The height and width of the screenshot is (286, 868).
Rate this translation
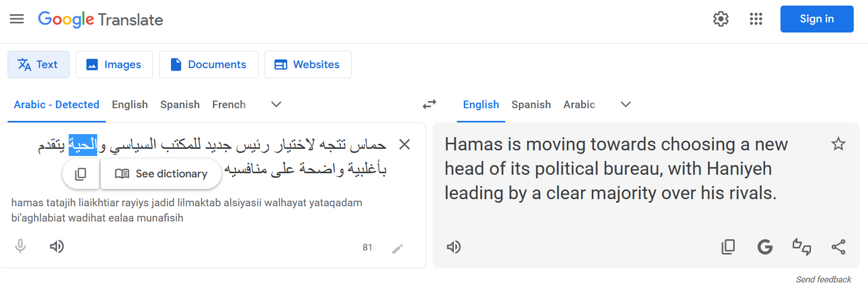802,247
